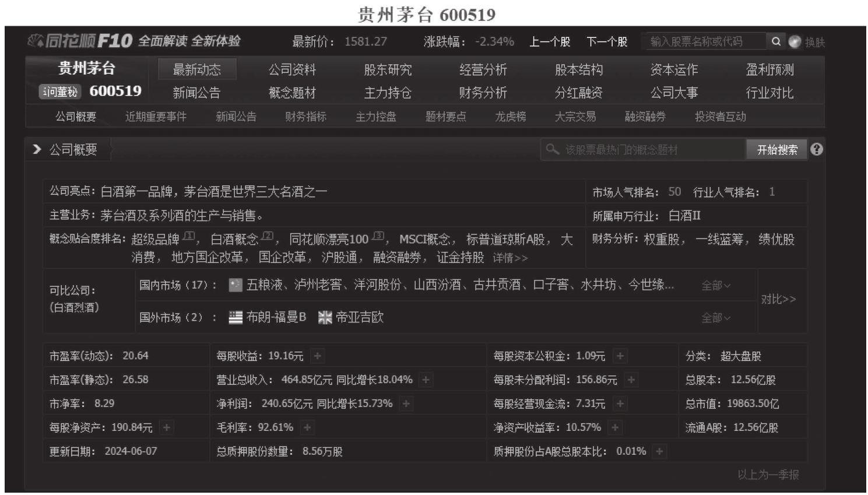Viewport: 868px width, 495px height.
Task: Click the plus icon next to 每股未分配利润
Action: pos(631,380)
